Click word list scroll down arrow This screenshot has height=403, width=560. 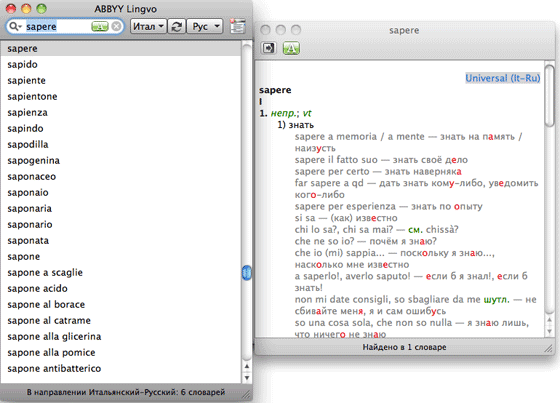(246, 378)
